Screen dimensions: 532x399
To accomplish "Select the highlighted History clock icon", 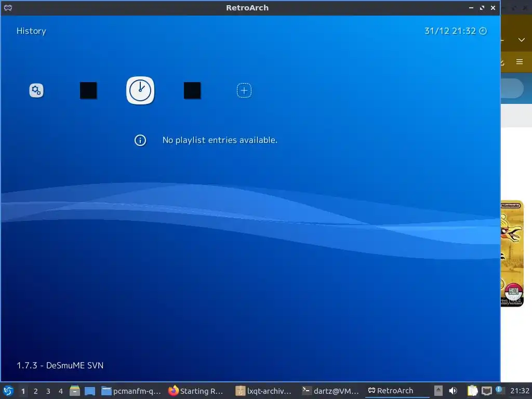I will coord(140,90).
